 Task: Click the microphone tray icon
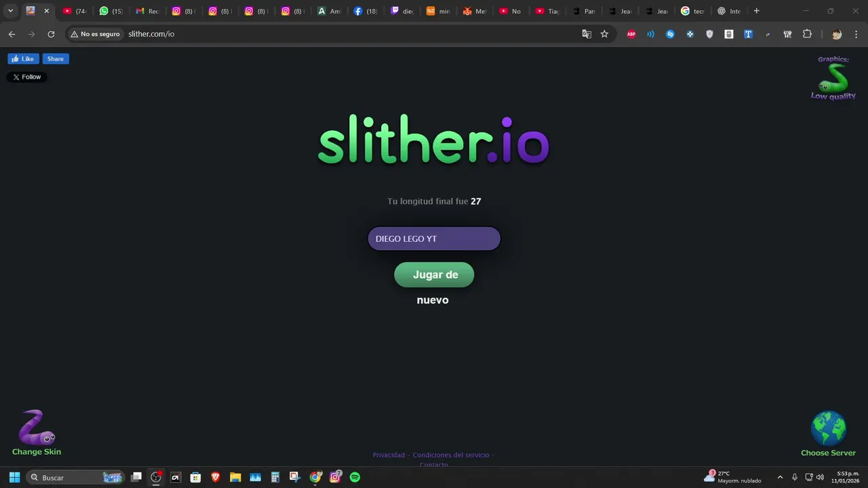pyautogui.click(x=795, y=477)
